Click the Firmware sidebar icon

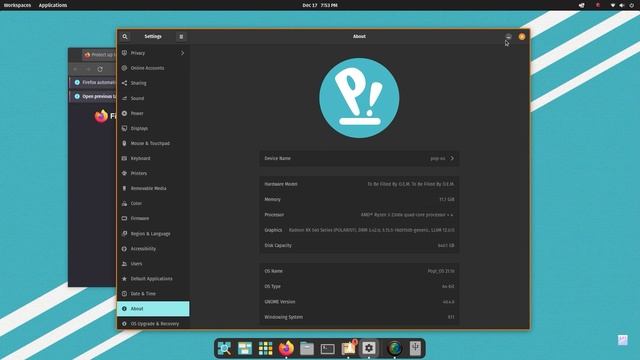(124, 218)
